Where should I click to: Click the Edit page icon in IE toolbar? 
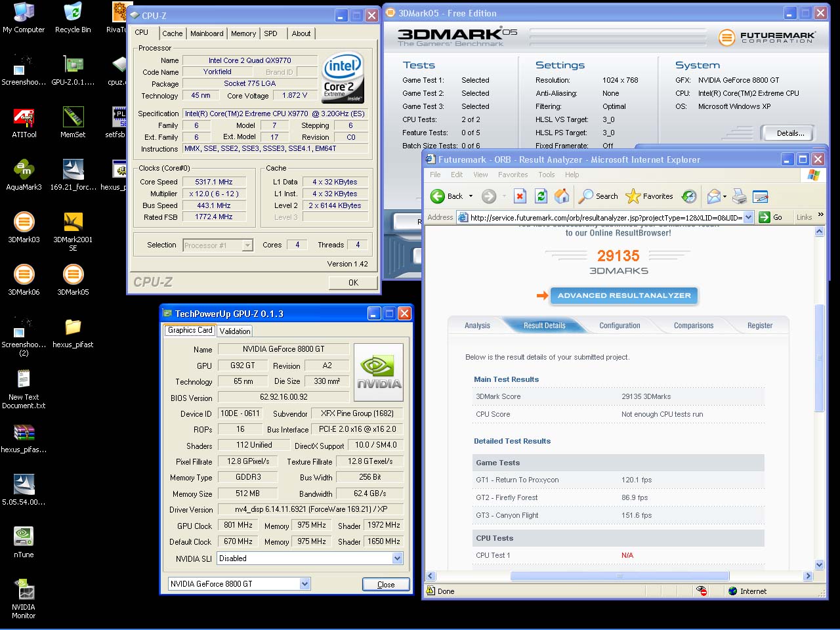[761, 196]
